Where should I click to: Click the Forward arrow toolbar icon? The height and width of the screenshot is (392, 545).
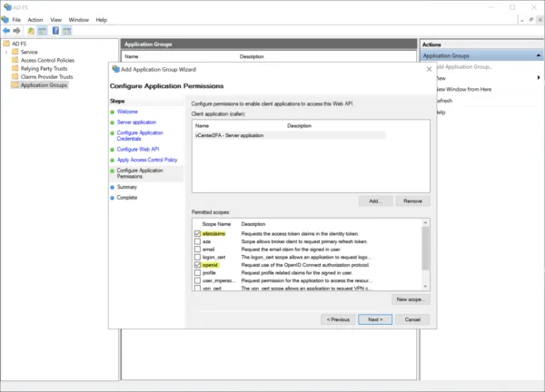point(16,31)
